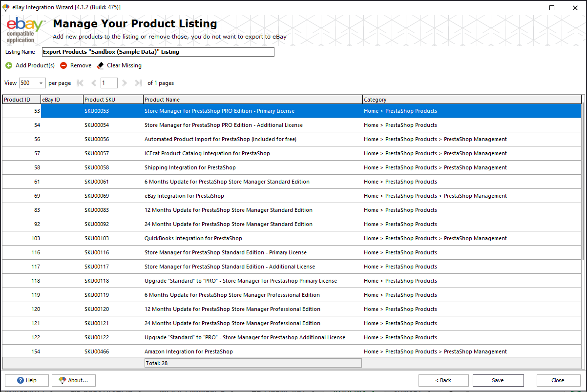The image size is (587, 392).
Task: Sort by the Product Name column header
Action: (x=252, y=100)
